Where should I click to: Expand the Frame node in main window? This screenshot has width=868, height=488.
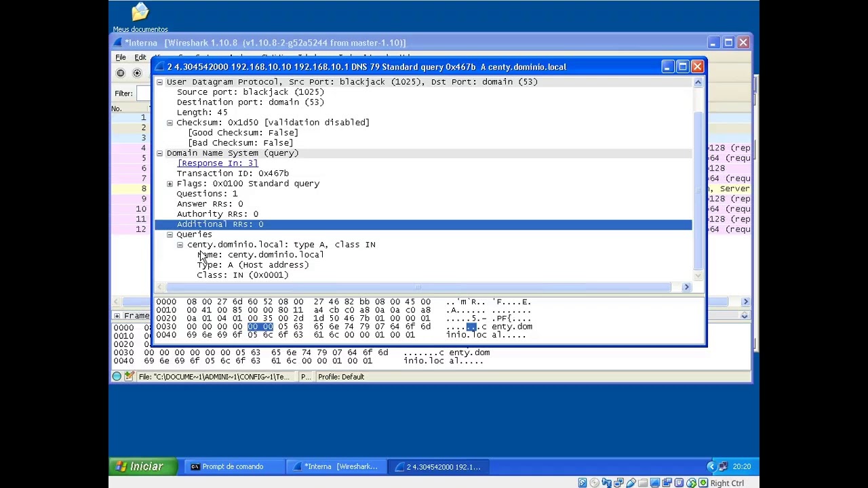click(117, 316)
